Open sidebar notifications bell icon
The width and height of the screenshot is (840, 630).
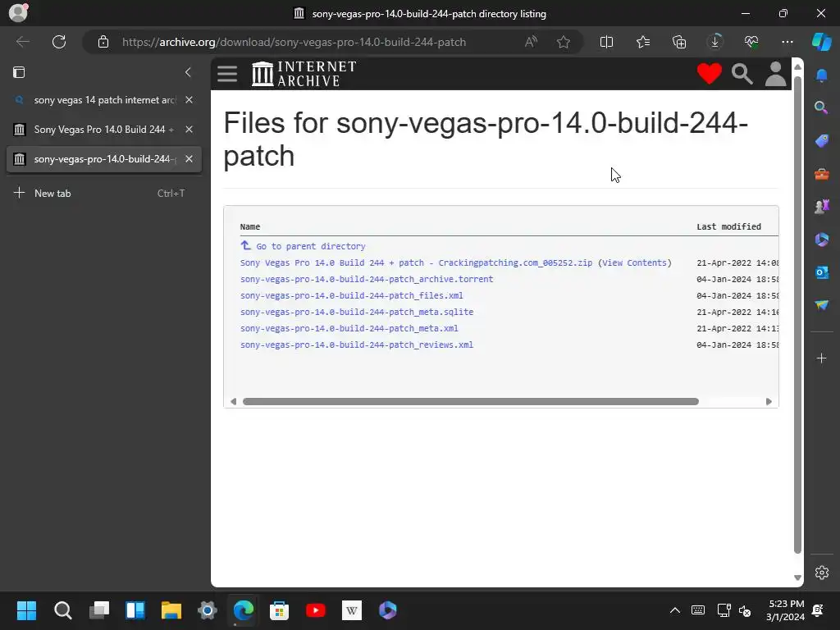(x=821, y=75)
